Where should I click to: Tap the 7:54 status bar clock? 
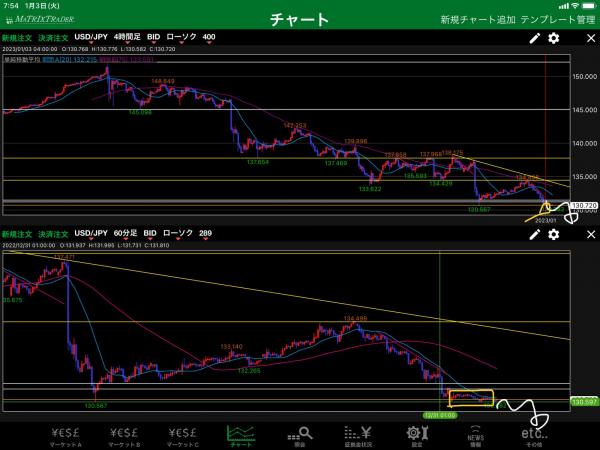pyautogui.click(x=11, y=6)
